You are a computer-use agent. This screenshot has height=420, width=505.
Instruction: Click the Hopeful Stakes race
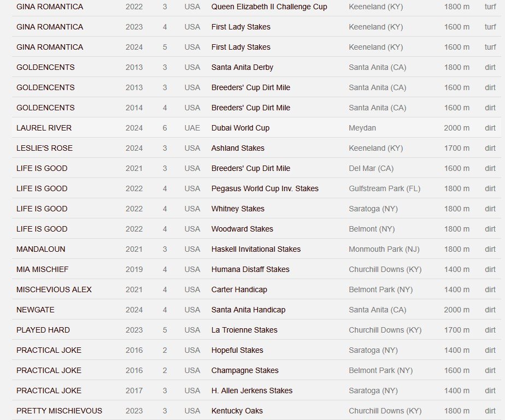click(237, 351)
